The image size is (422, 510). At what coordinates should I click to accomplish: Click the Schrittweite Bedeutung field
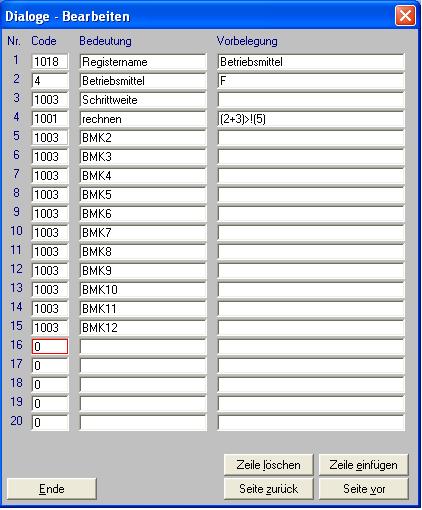(x=143, y=100)
